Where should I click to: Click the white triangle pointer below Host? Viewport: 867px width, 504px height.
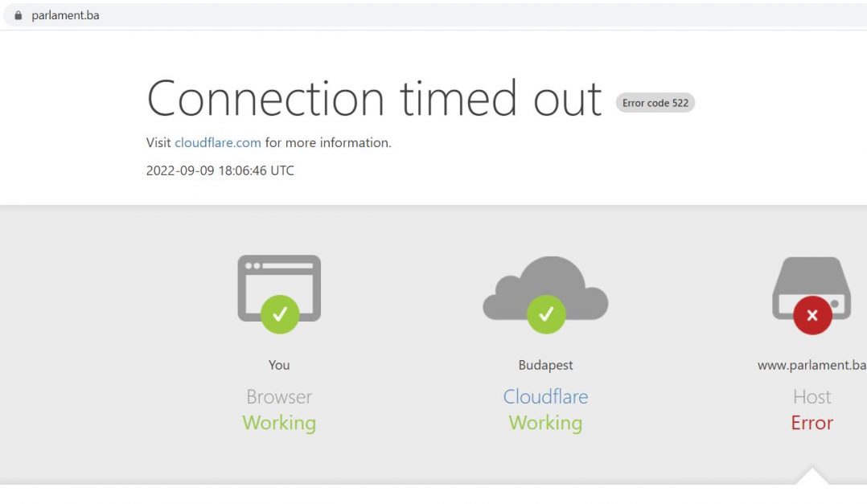812,476
